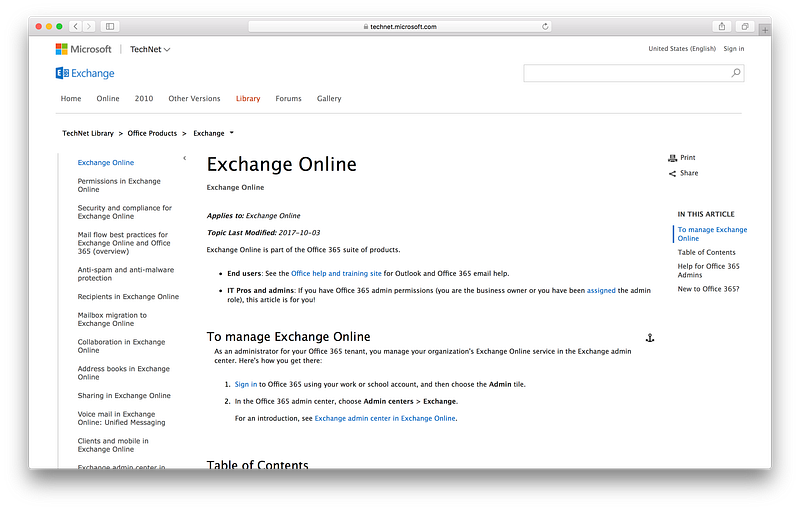Click the Exchange brand title text
Image resolution: width=800 pixels, height=510 pixels.
tap(93, 73)
